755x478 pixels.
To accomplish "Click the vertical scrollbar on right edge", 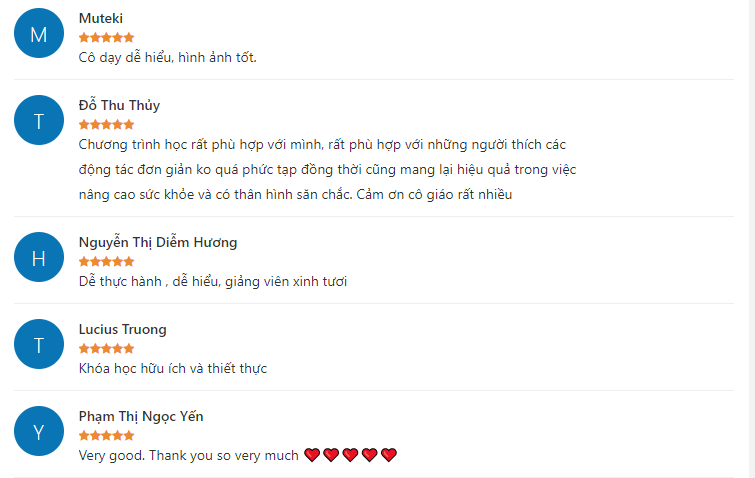I will pos(752,239).
